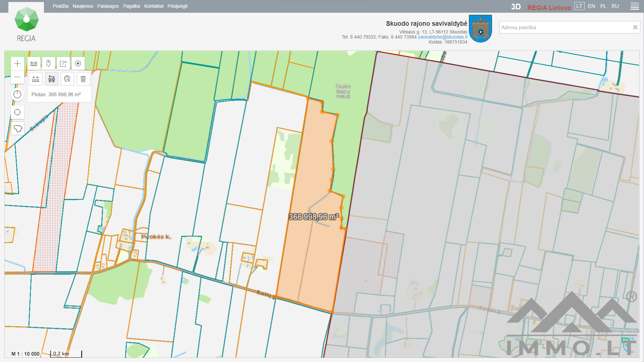Switch language to EN
Viewport: 644px width, 362px height.
pos(591,6)
